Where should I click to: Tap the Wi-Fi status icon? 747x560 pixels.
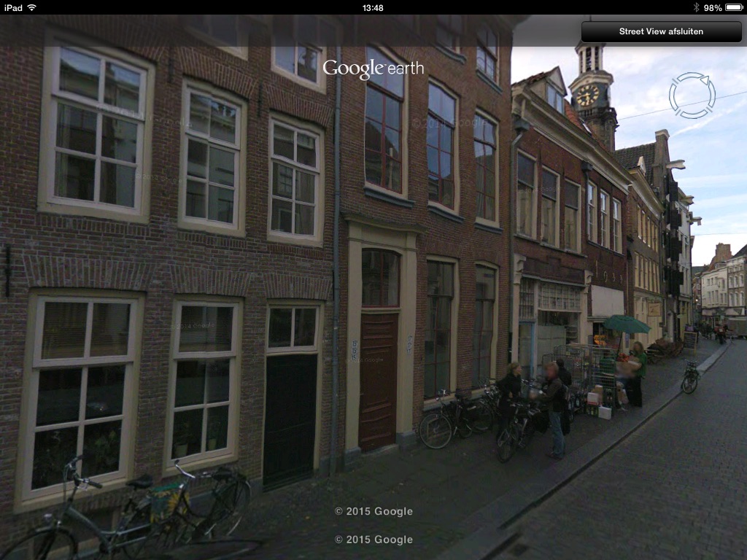point(32,7)
